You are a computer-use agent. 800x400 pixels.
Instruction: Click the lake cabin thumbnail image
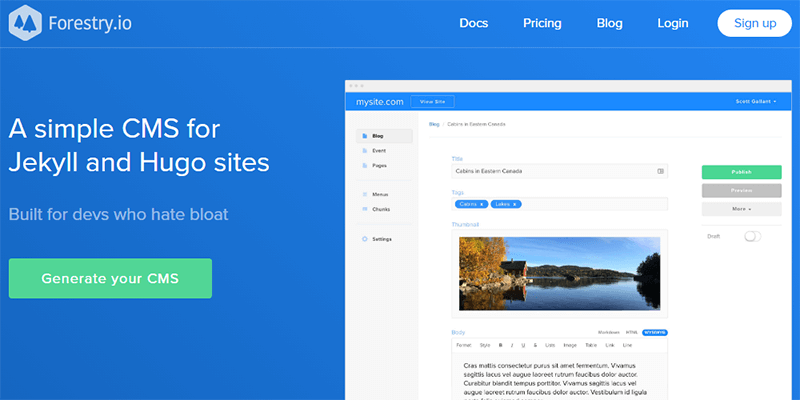pyautogui.click(x=559, y=273)
